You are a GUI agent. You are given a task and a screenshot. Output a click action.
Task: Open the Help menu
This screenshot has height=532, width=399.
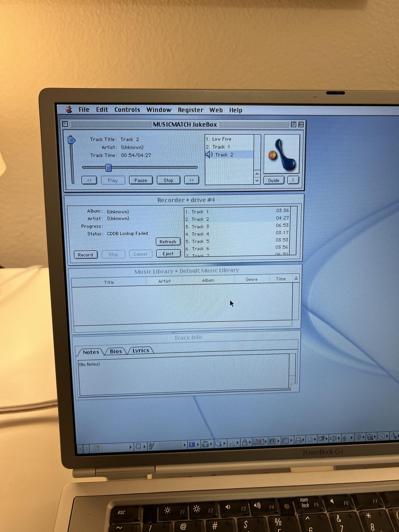click(x=236, y=110)
